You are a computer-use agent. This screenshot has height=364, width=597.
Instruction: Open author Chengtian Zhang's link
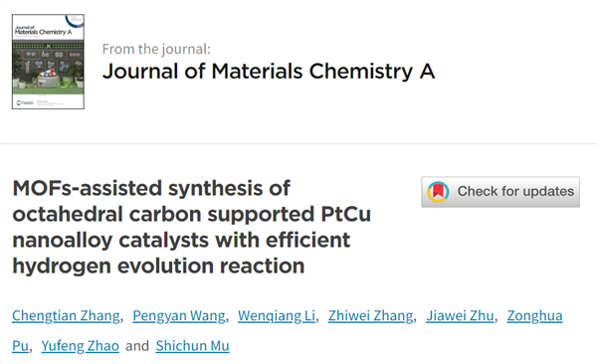(66, 316)
